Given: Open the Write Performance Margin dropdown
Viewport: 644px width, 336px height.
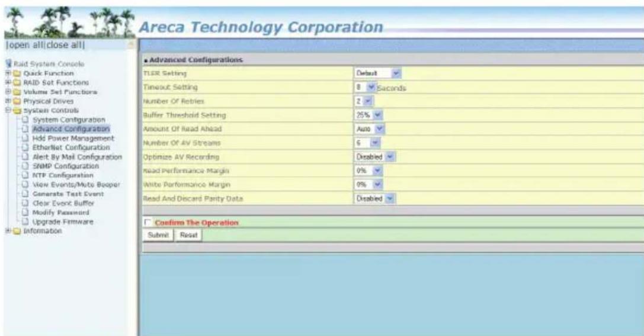Looking at the screenshot, I should point(369,184).
